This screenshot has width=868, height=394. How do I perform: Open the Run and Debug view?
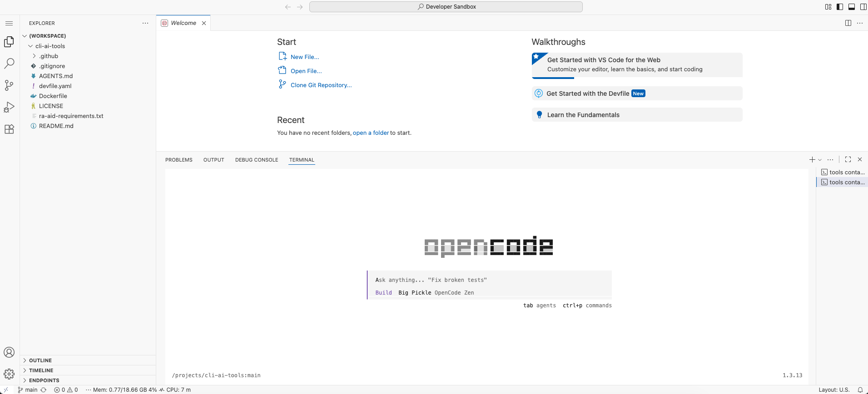[9, 107]
